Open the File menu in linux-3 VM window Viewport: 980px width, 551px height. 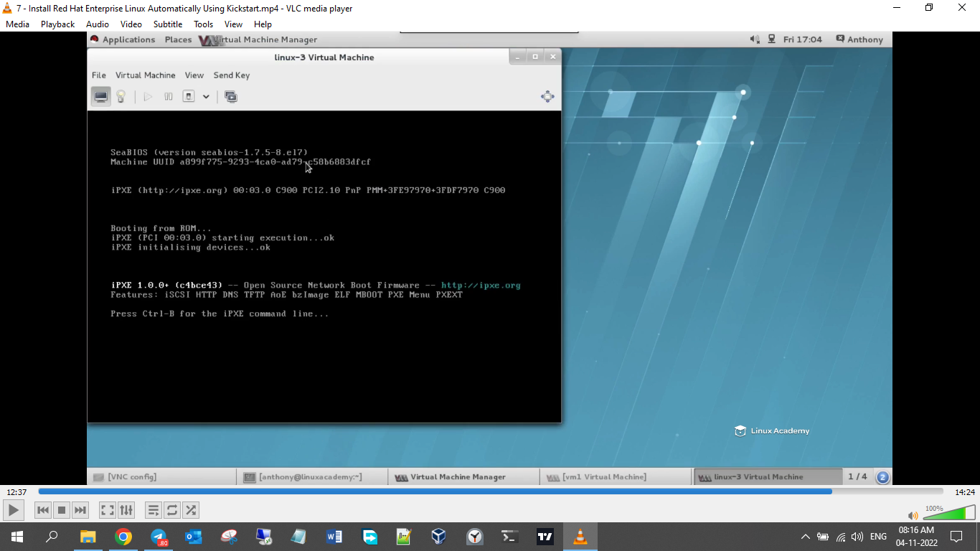tap(99, 75)
